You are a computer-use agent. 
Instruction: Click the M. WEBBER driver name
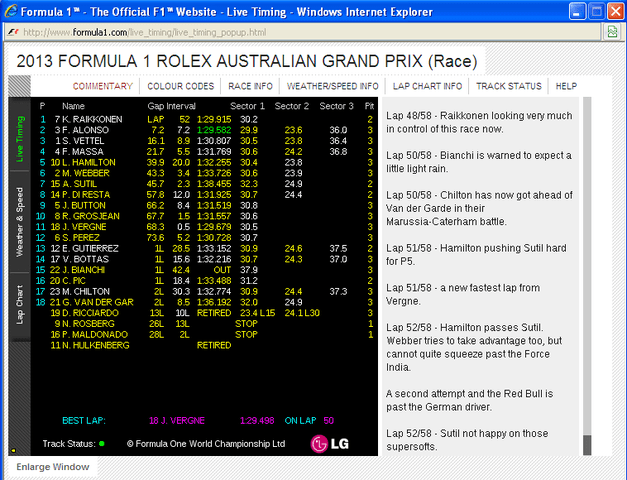tap(86, 173)
